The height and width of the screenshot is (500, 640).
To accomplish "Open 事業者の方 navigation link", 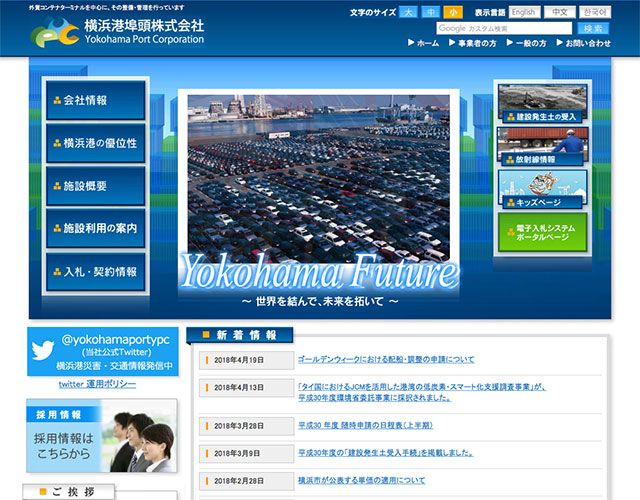I will tap(473, 43).
